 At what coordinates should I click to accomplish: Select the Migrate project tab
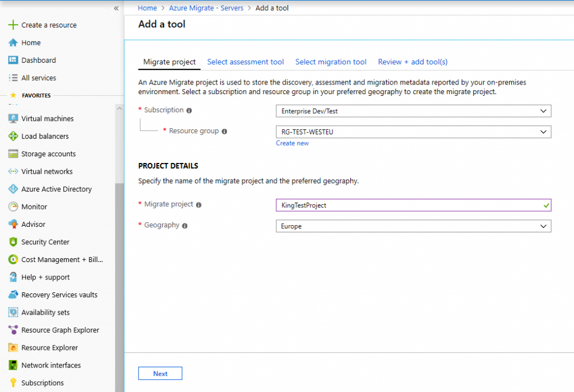tap(169, 62)
